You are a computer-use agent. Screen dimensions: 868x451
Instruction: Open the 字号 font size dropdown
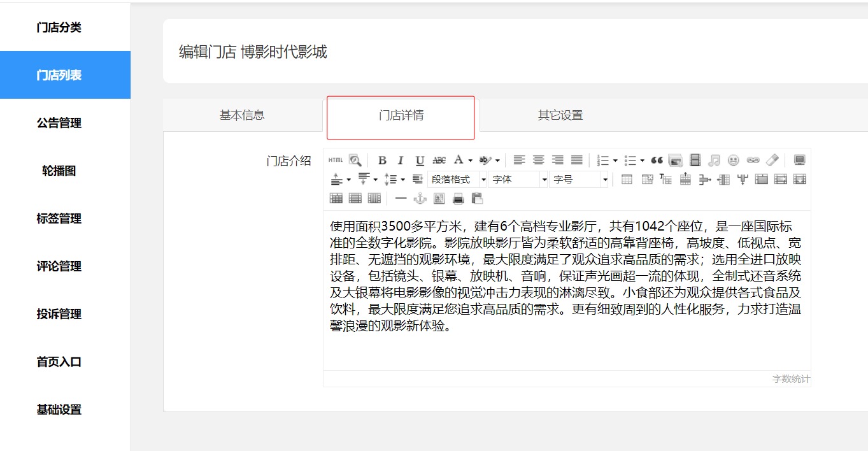pyautogui.click(x=580, y=180)
